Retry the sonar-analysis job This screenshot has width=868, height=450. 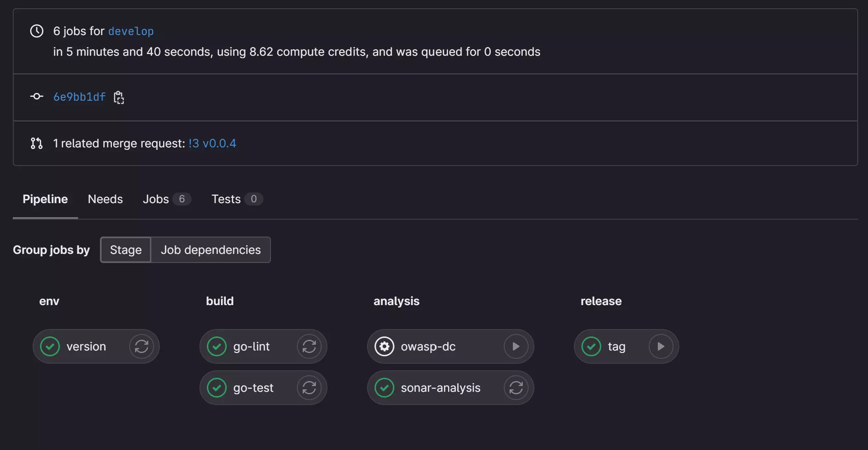point(516,388)
